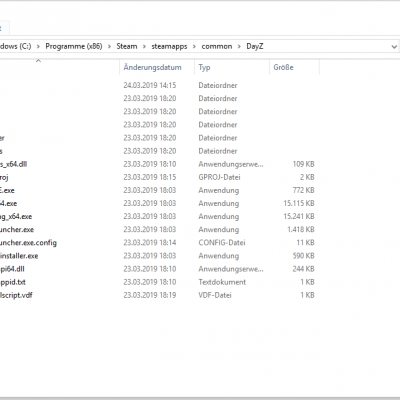Click the 11 KB size cell
Image resolution: width=400 pixels, height=400 pixels.
pyautogui.click(x=305, y=243)
